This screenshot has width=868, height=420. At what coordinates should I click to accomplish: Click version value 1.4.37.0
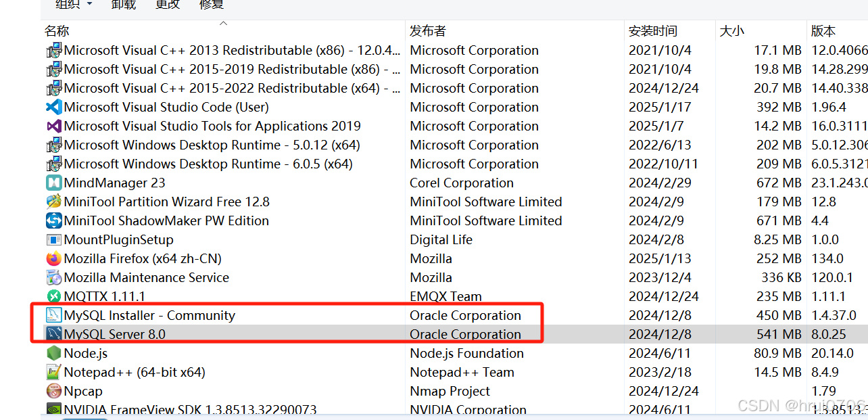click(833, 315)
